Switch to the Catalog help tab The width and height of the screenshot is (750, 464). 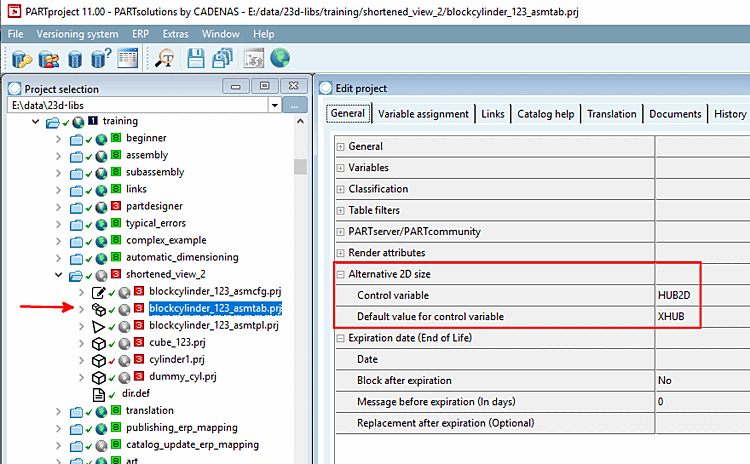click(x=546, y=114)
